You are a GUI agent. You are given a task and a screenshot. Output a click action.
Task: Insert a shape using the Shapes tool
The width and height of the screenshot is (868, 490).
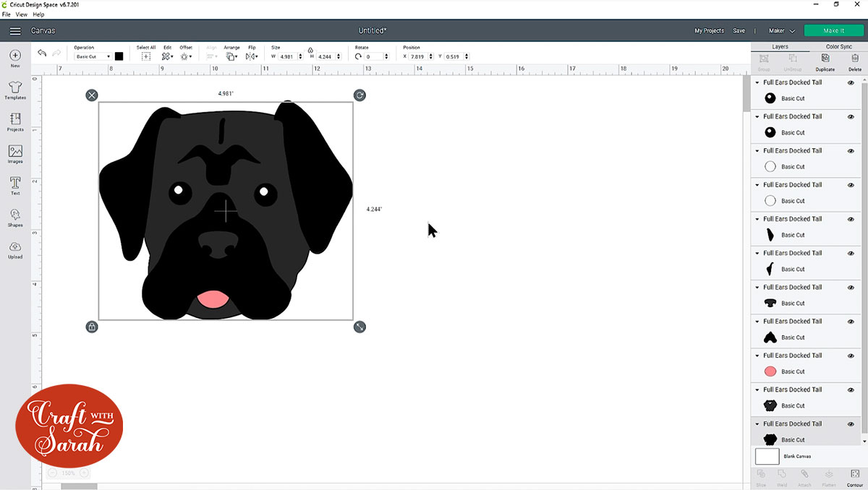pos(15,218)
